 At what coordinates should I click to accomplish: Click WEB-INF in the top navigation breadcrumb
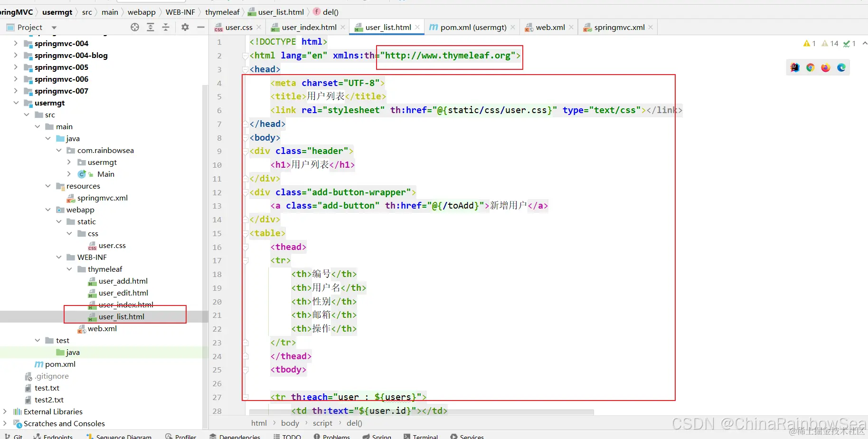tap(180, 12)
